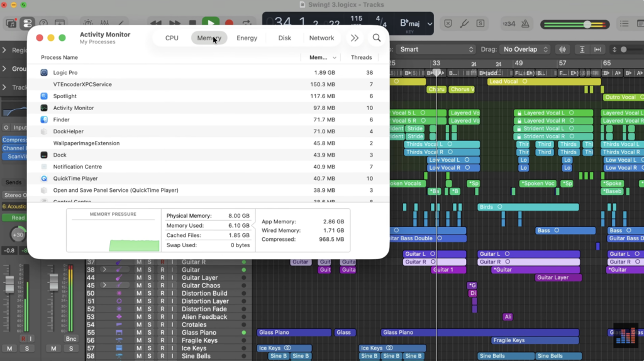
Task: Open search in Activity Monitor
Action: [x=377, y=38]
